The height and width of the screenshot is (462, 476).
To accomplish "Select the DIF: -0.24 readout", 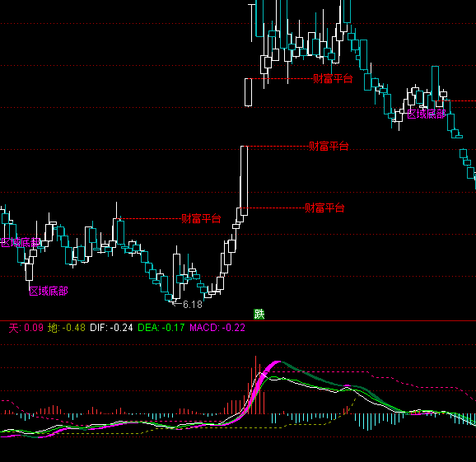I will (x=111, y=328).
